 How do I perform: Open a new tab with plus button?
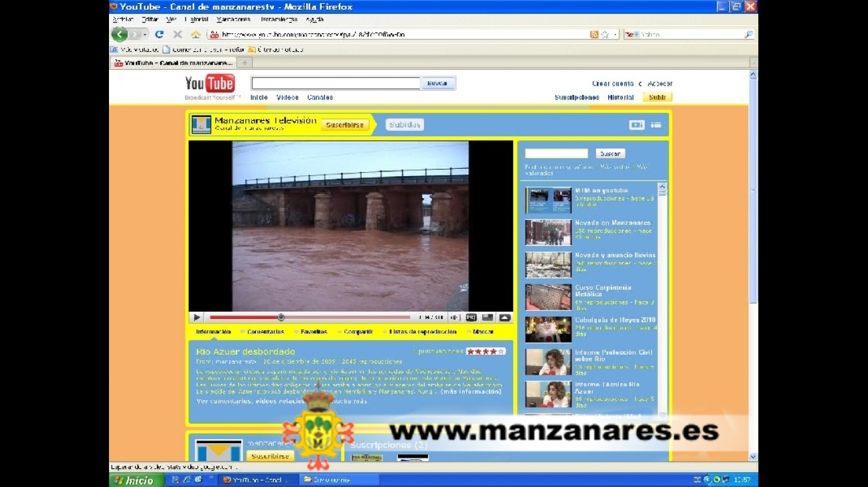[244, 63]
